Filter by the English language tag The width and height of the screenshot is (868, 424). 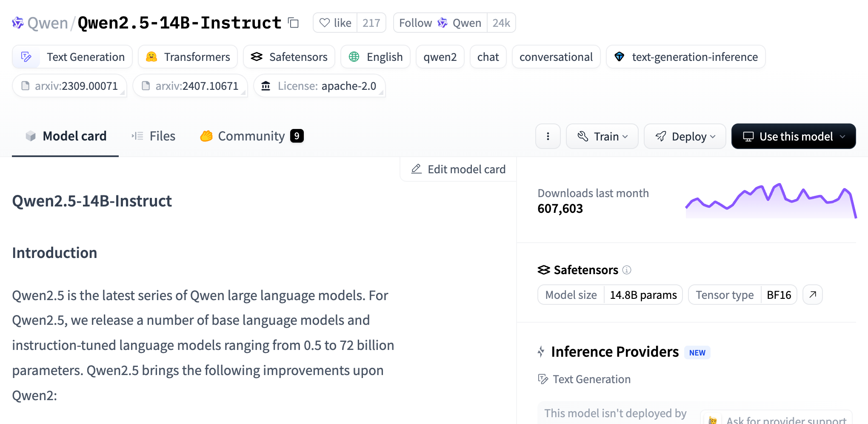375,57
